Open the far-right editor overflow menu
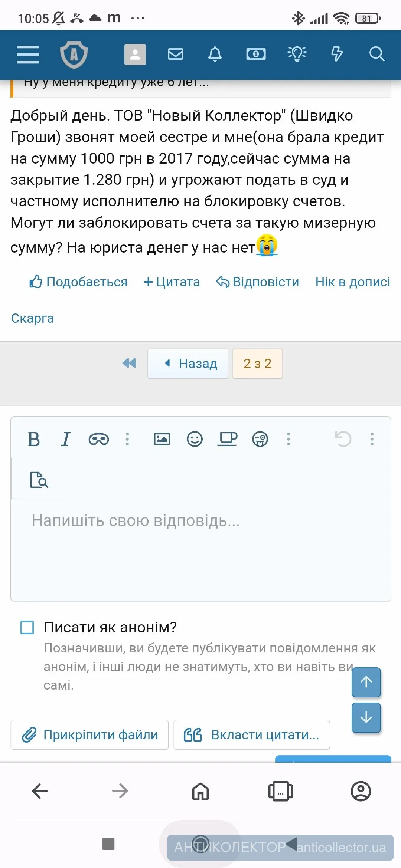This screenshot has width=401, height=868. point(372,439)
